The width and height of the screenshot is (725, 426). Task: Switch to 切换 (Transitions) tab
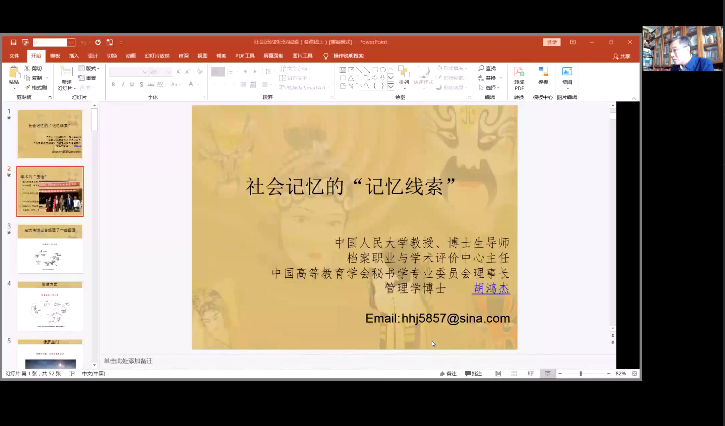click(112, 56)
